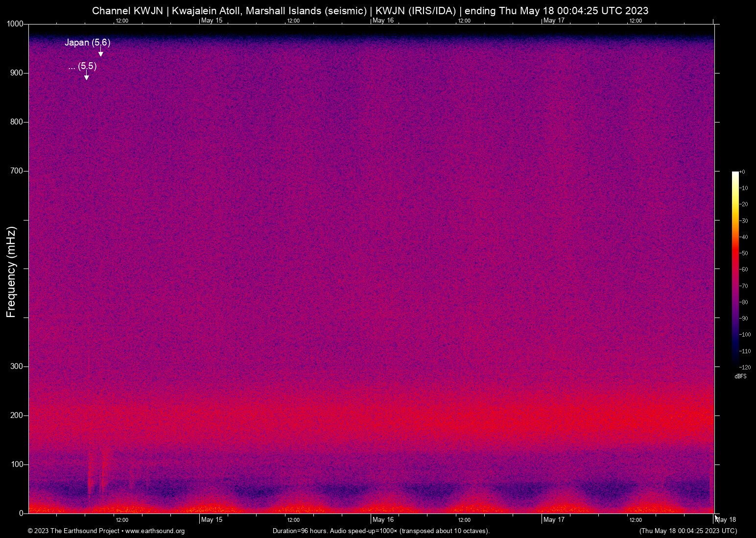The width and height of the screenshot is (756, 538).
Task: Open the www.earthsound.org link in the footer
Action: (x=155, y=531)
